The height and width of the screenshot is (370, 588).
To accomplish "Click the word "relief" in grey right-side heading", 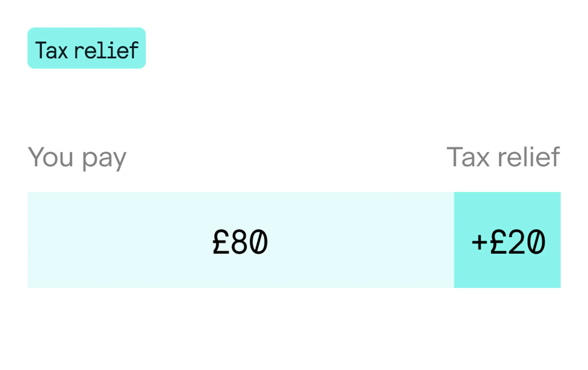I will tap(529, 157).
